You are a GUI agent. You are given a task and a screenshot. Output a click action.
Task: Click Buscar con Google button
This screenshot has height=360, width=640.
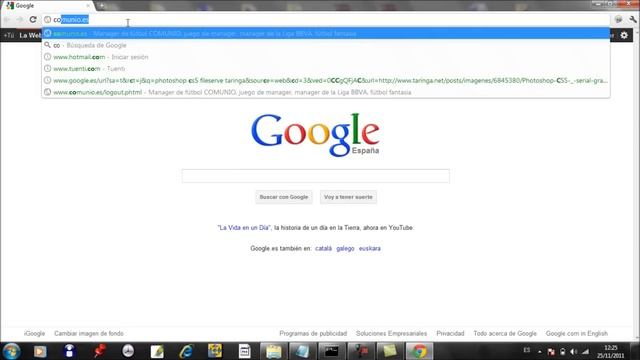tap(284, 197)
